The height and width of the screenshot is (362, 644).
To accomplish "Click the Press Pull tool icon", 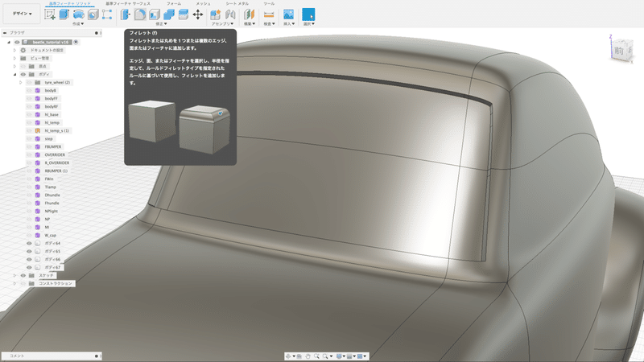I will click(x=126, y=14).
